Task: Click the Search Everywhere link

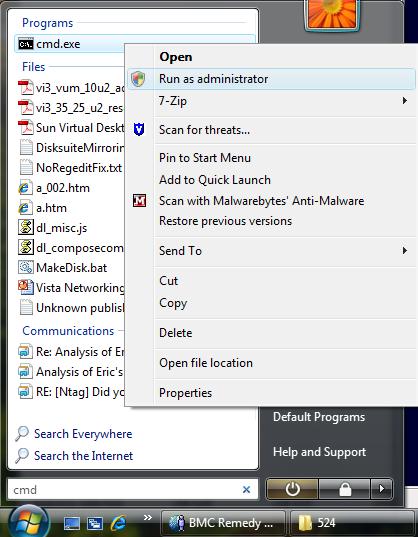Action: (x=83, y=434)
